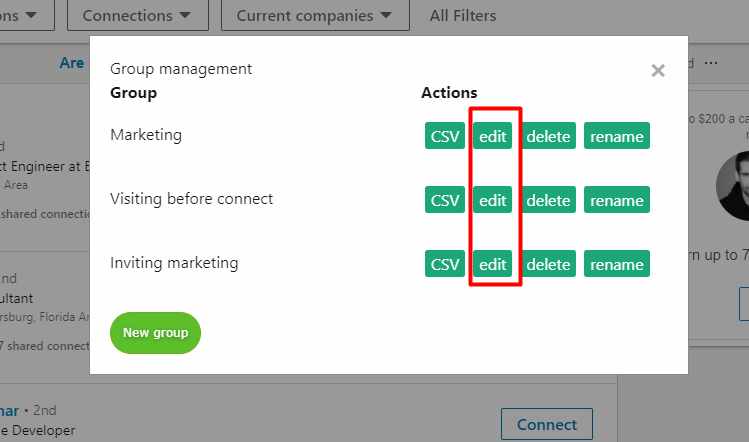Rename the Inviting marketing group
749x442 pixels.
tap(617, 264)
